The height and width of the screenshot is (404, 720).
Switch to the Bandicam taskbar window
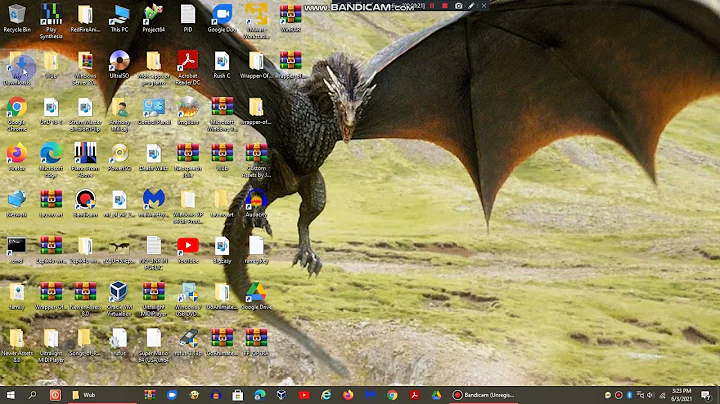[x=484, y=395]
